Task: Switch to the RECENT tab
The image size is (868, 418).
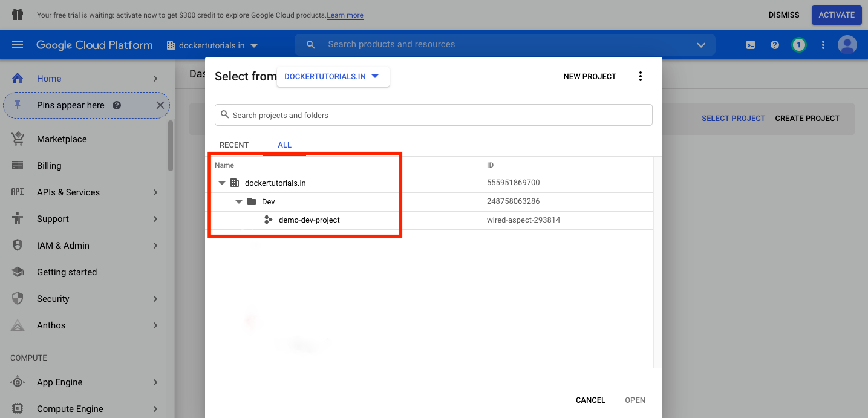Action: tap(234, 145)
